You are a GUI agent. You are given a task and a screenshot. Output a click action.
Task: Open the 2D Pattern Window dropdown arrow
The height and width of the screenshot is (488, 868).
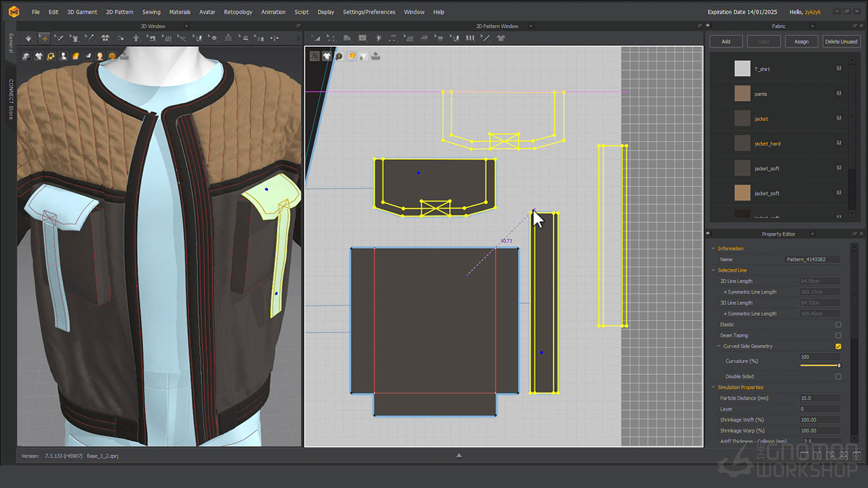531,26
